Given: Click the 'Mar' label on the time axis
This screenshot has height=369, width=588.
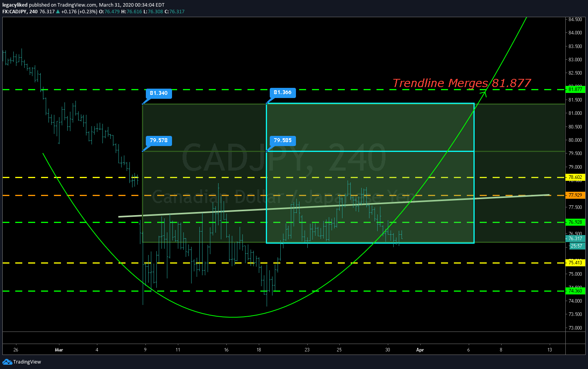Looking at the screenshot, I should click(59, 350).
